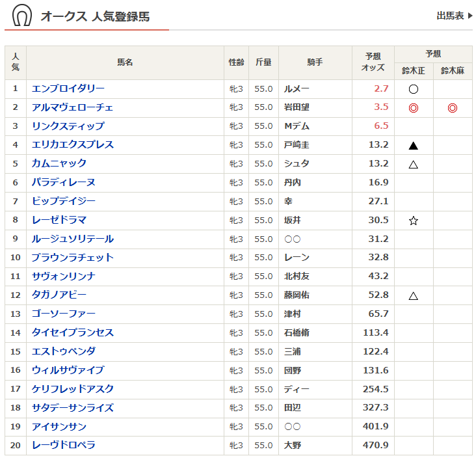Click jockey name 戸崎圭
The image size is (476, 458).
[297, 145]
